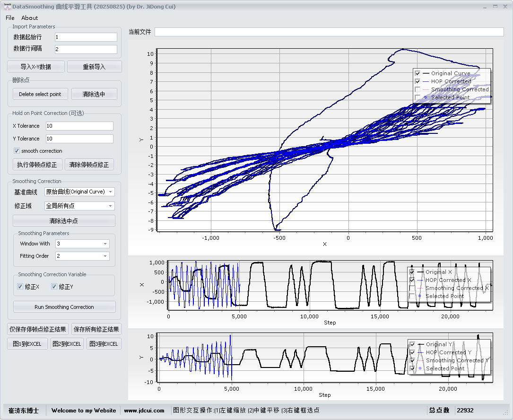Show Selected Point in main plot legend
The image size is (513, 420).
click(417, 97)
